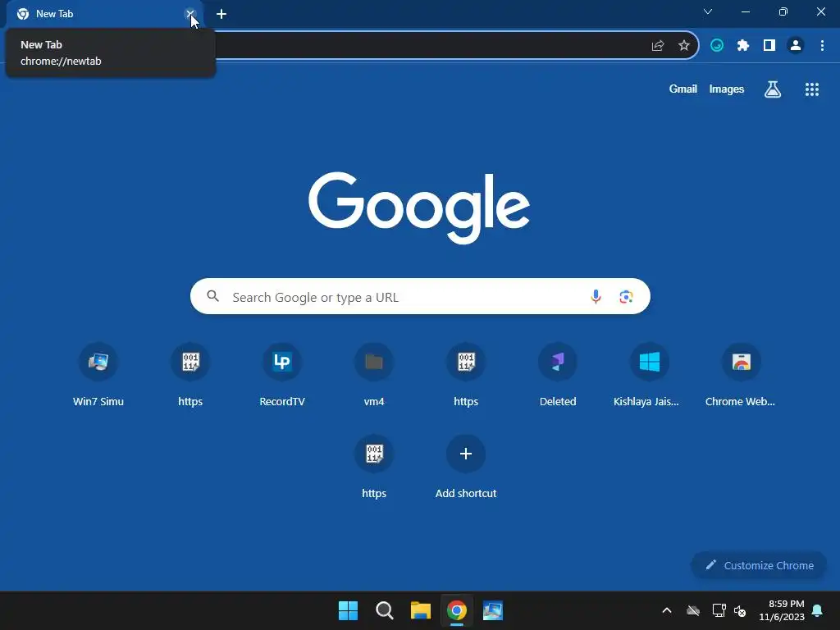This screenshot has width=840, height=630.
Task: Start voice search with the microphone icon
Action: 596,296
